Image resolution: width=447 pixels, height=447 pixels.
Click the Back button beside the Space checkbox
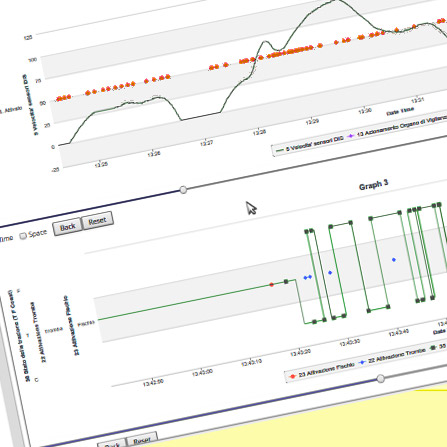pos(67,227)
